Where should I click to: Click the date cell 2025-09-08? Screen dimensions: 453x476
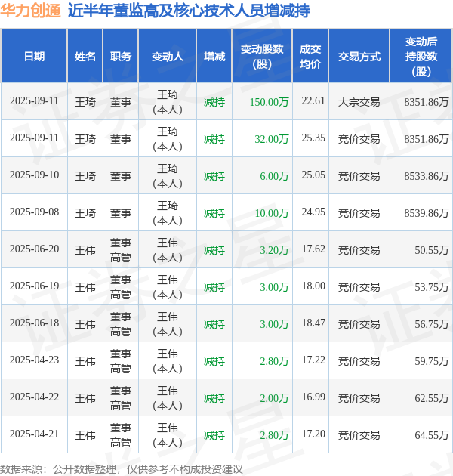[x=34, y=212]
